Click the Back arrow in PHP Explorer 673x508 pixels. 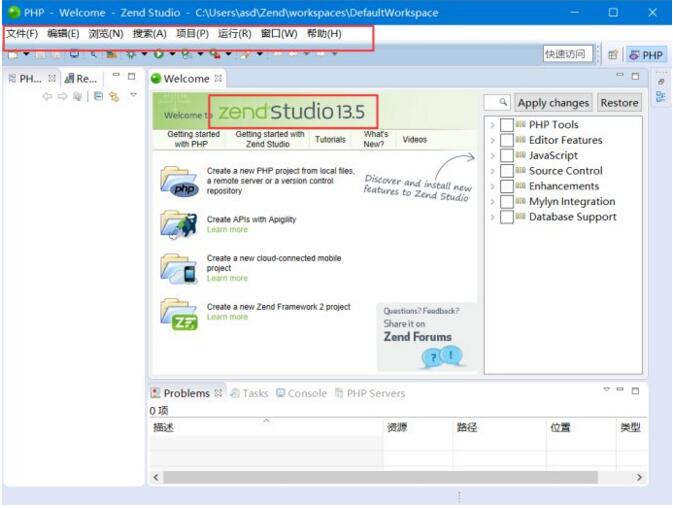coord(47,97)
